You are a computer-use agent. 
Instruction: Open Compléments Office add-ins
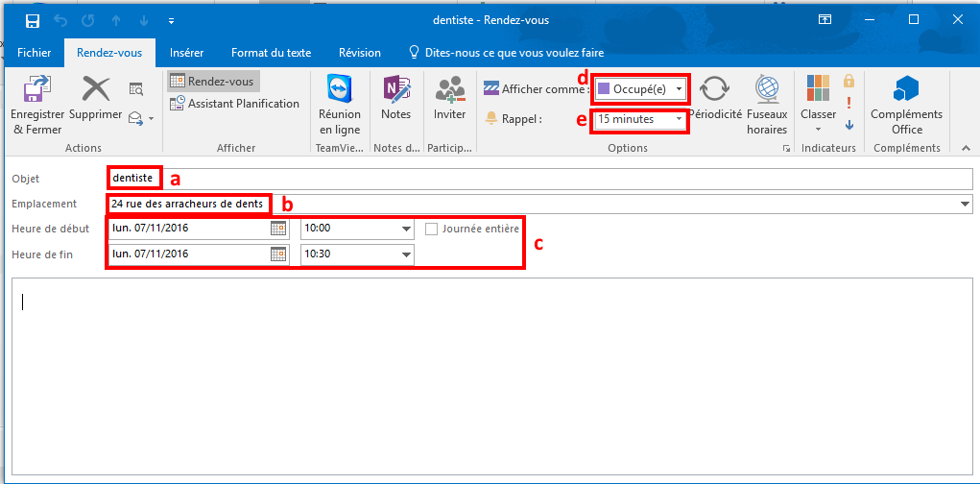click(906, 88)
